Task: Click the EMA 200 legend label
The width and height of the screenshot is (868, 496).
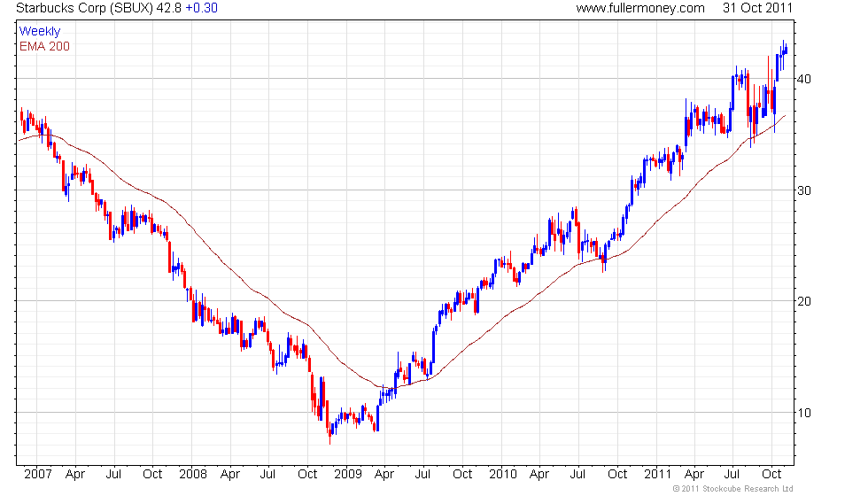Action: point(45,46)
